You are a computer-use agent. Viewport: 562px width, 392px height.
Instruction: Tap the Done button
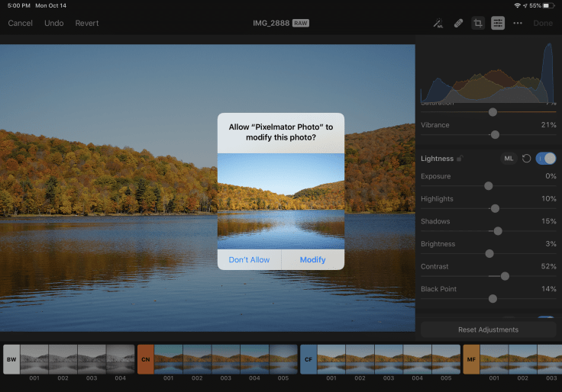click(543, 24)
